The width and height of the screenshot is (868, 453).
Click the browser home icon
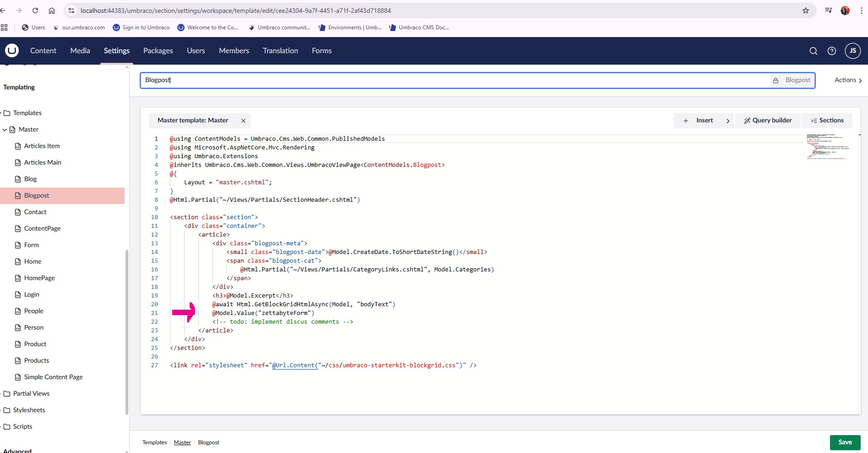pos(52,11)
